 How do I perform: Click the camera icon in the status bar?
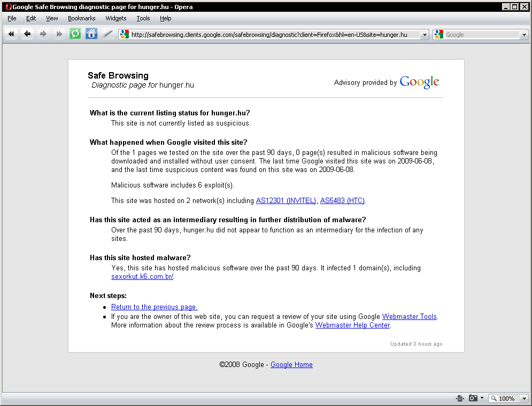click(x=473, y=398)
